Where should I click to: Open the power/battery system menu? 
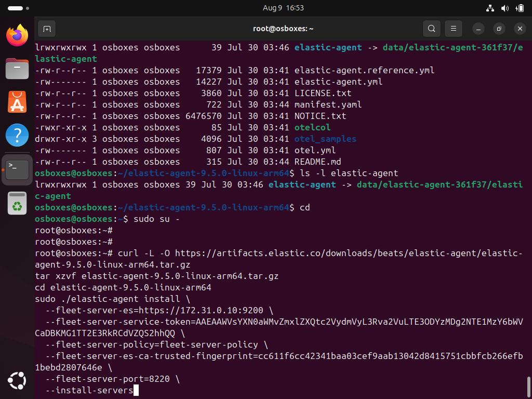[520, 8]
